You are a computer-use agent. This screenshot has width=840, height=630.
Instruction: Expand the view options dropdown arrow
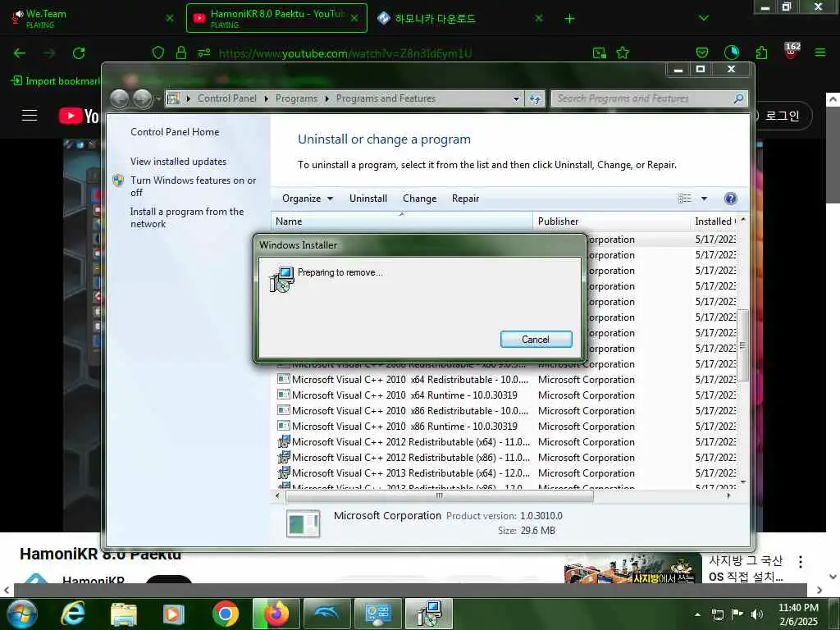point(704,199)
